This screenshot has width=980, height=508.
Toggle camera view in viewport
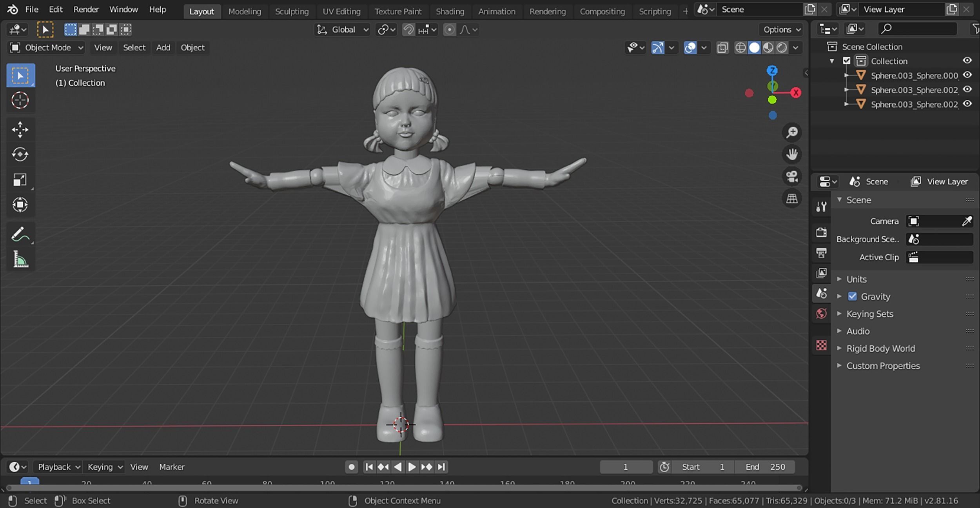click(x=792, y=176)
